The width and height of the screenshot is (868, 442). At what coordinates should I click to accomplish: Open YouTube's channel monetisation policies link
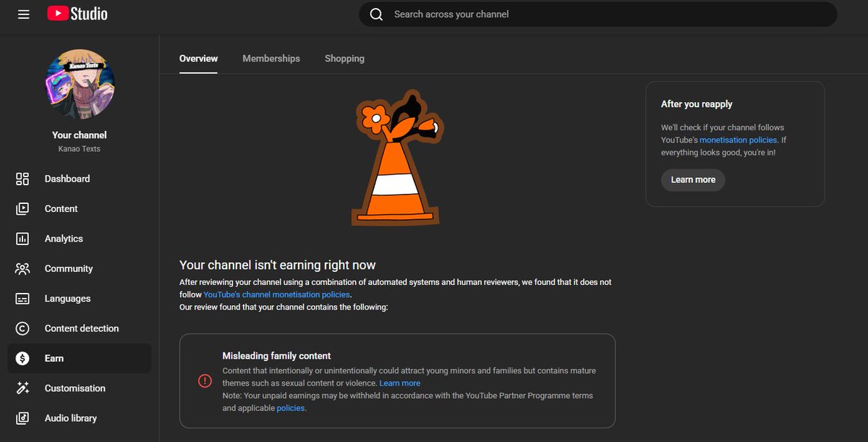point(277,295)
